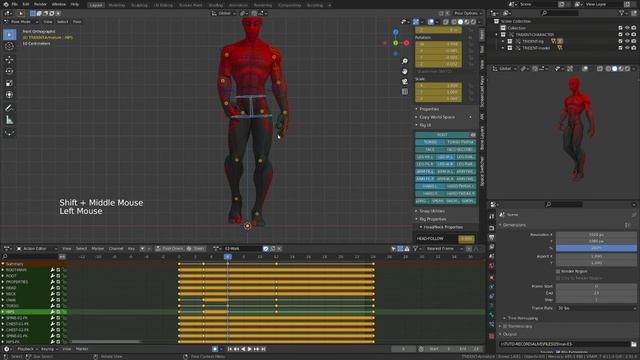This screenshot has height=360, width=640.
Task: Click the horizontal scrollbar in the Action Editor
Action: [x=105, y=342]
